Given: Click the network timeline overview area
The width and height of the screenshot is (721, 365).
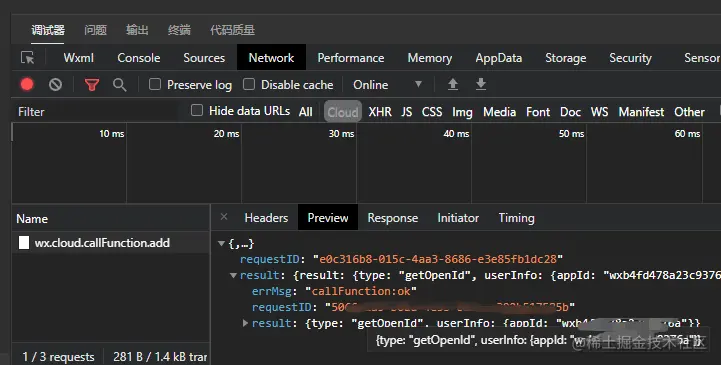Looking at the screenshot, I should coord(366,164).
